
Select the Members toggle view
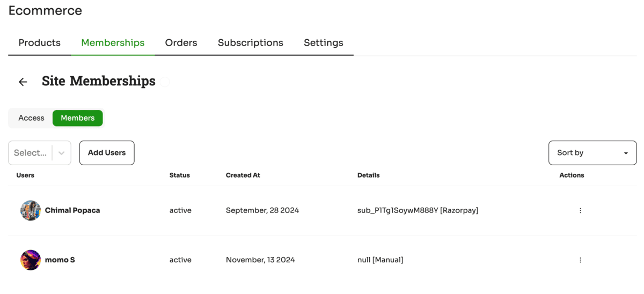point(77,118)
